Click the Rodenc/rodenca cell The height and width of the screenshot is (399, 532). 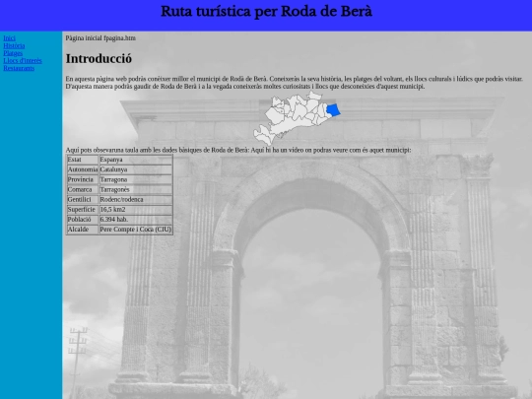136,199
